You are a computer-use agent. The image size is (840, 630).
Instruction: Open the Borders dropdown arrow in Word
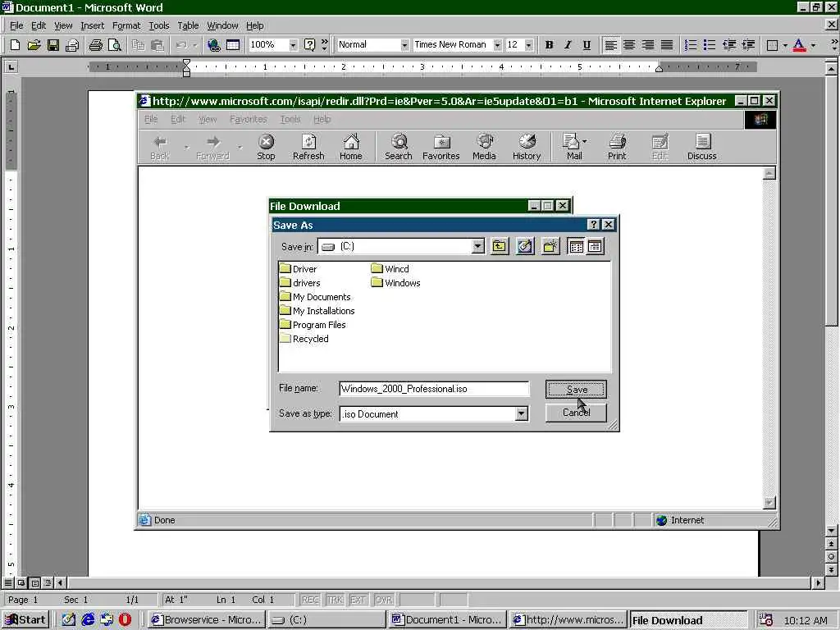tap(785, 45)
